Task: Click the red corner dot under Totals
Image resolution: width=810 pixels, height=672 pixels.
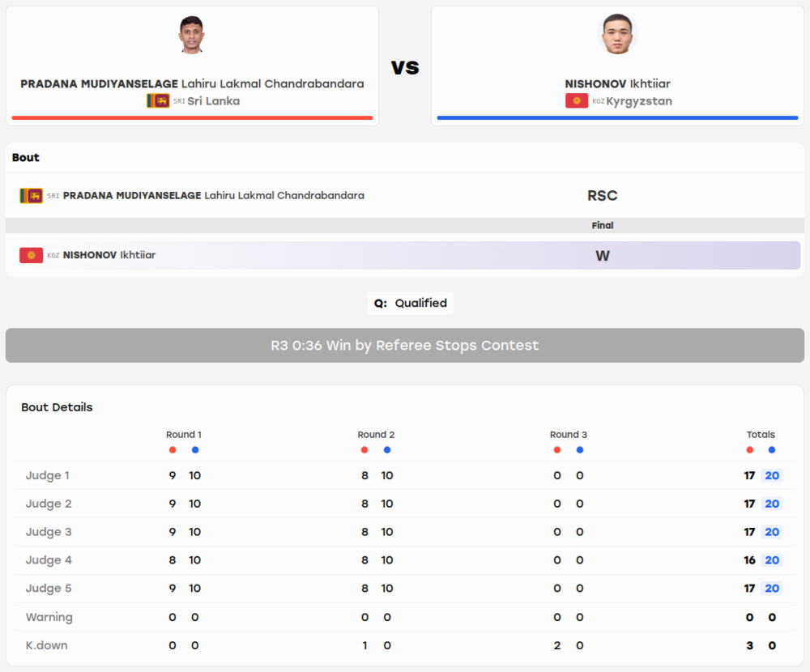Action: click(x=749, y=450)
